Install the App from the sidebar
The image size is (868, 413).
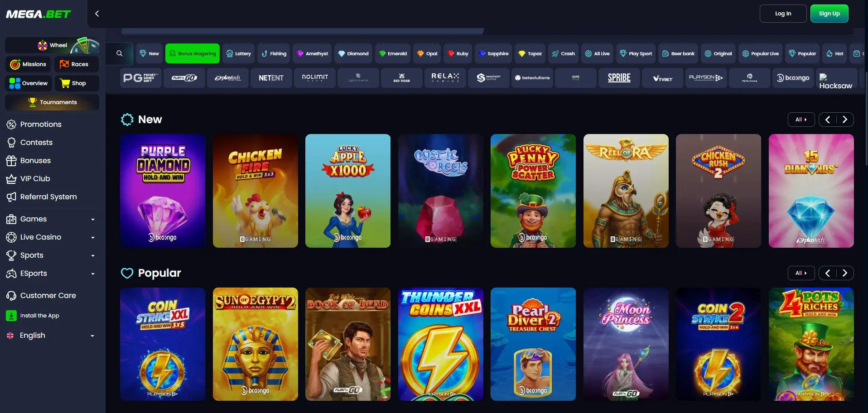39,316
